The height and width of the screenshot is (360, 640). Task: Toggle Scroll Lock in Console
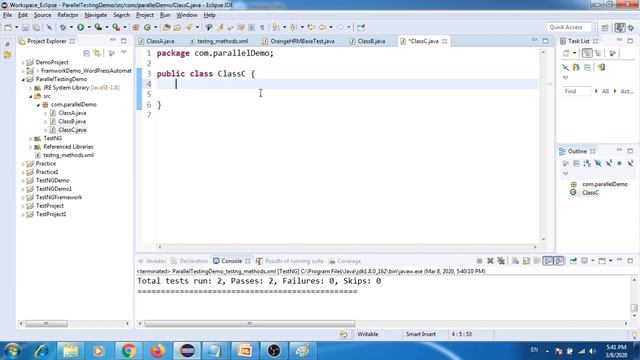pos(526,261)
